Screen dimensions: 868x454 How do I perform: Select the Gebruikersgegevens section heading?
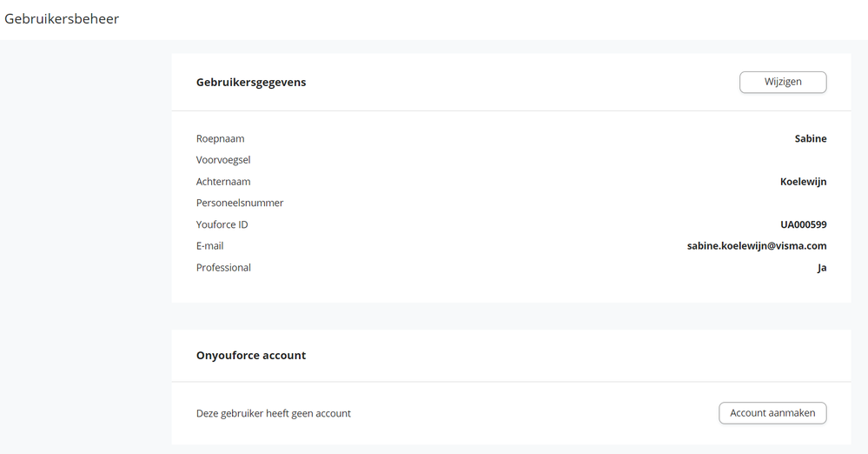tap(251, 83)
